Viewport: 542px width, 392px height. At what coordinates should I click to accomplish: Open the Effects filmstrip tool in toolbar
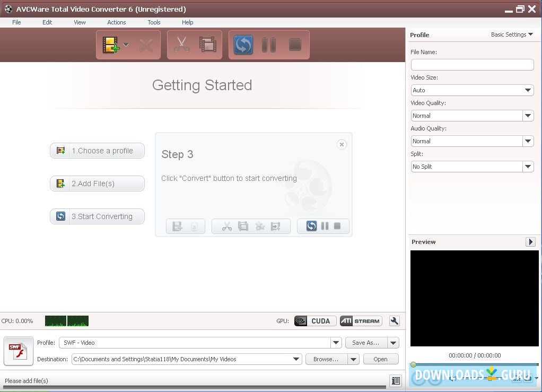point(208,45)
